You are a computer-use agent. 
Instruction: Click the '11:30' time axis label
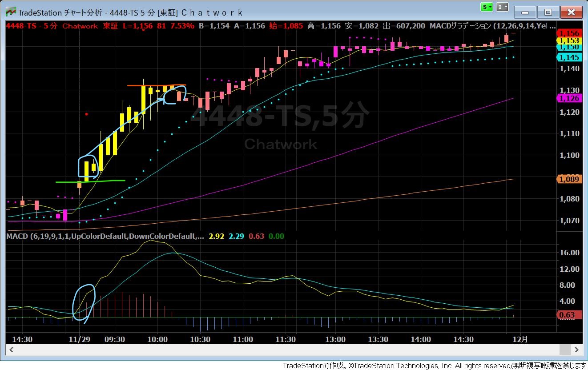coord(286,339)
